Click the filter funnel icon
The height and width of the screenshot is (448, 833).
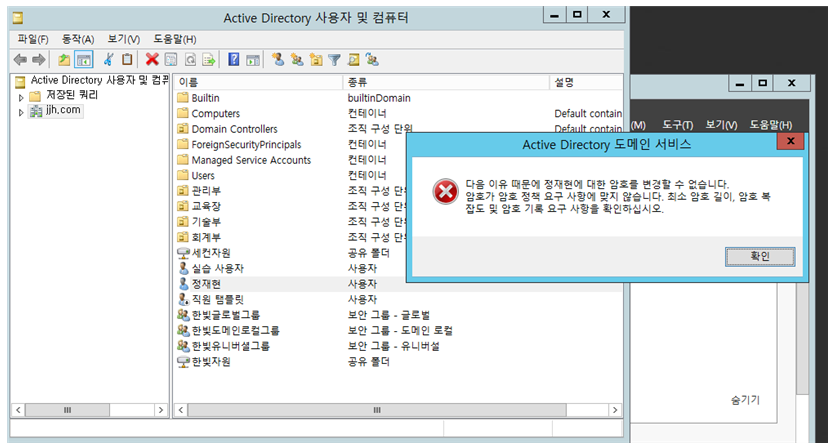coord(334,60)
